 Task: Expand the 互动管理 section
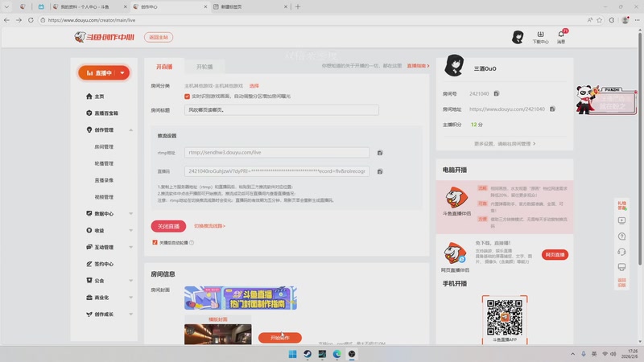[131, 247]
